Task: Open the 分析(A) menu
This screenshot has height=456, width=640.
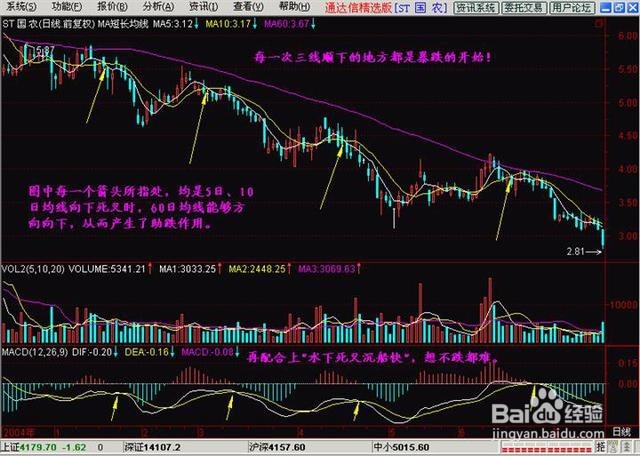Action: click(158, 7)
